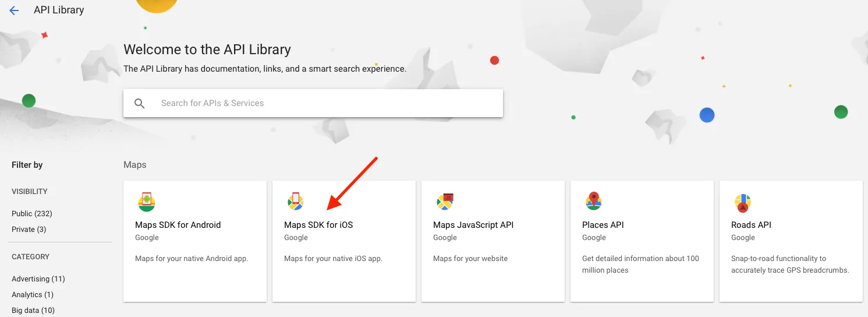
Task: Select the Big data category filter
Action: [x=33, y=311]
